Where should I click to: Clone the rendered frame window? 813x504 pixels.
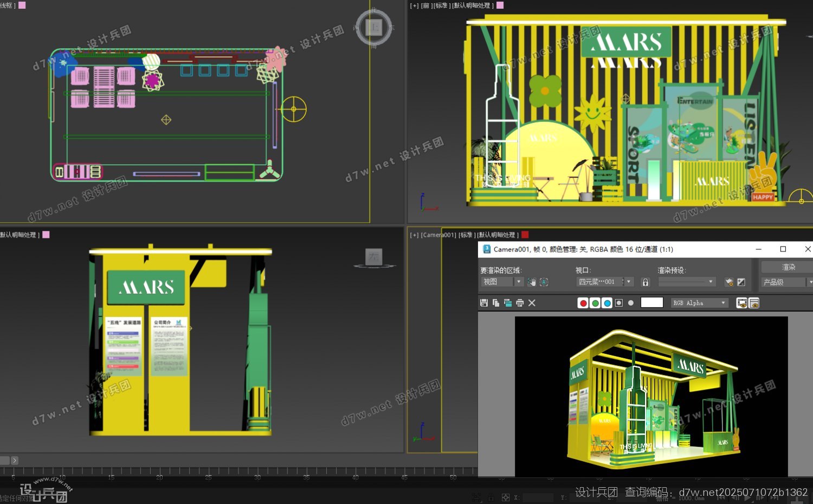click(508, 303)
